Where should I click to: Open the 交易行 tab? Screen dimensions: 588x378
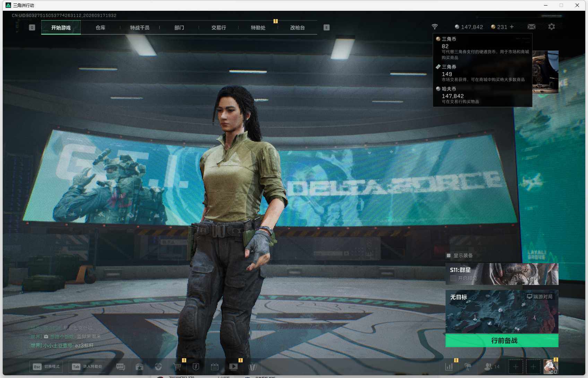click(x=219, y=27)
